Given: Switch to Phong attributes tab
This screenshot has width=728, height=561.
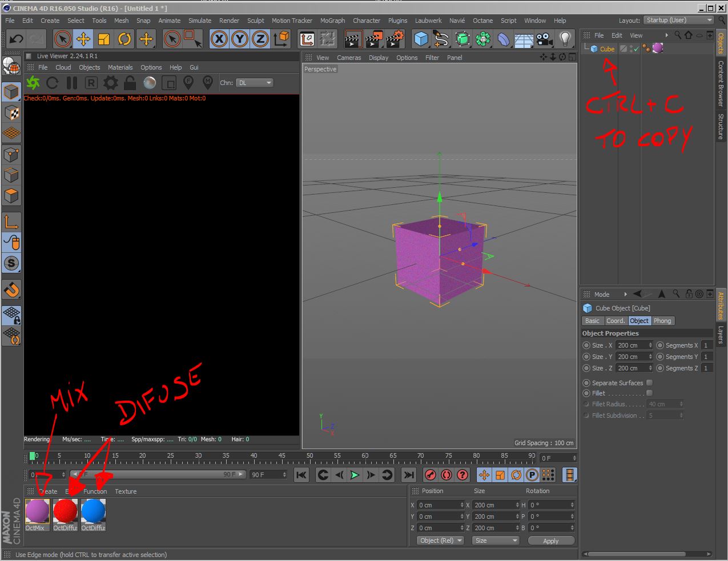Looking at the screenshot, I should pyautogui.click(x=662, y=321).
